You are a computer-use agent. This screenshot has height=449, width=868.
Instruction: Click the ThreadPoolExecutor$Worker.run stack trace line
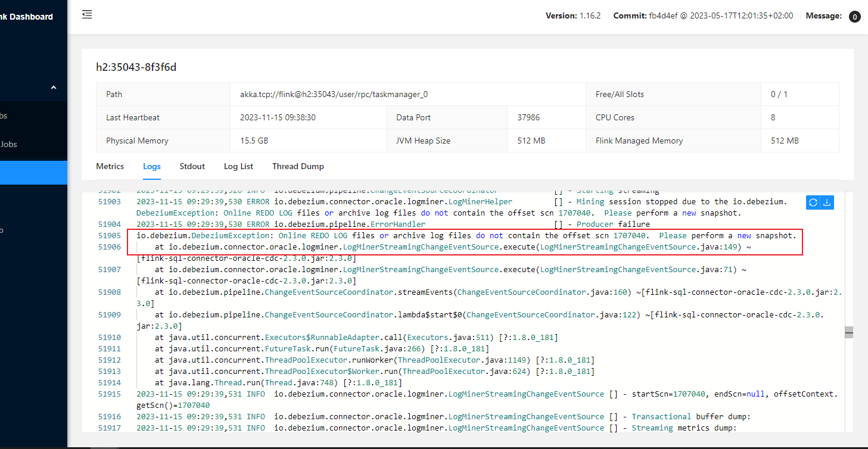(374, 372)
